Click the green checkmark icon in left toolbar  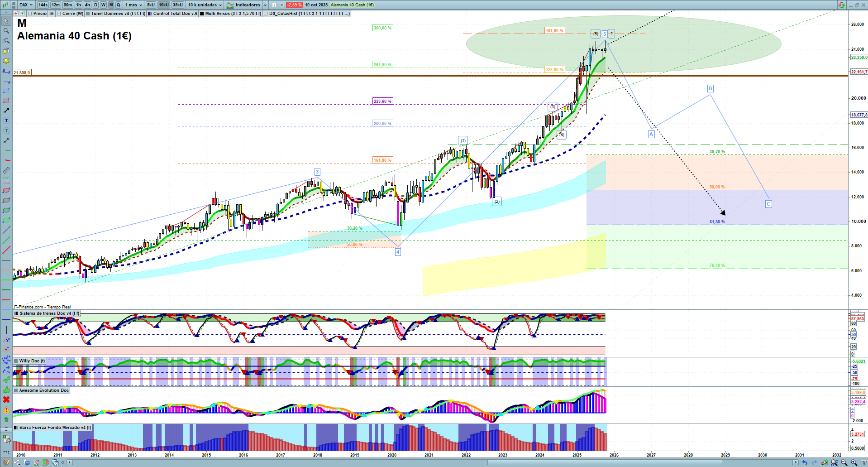tap(6, 380)
